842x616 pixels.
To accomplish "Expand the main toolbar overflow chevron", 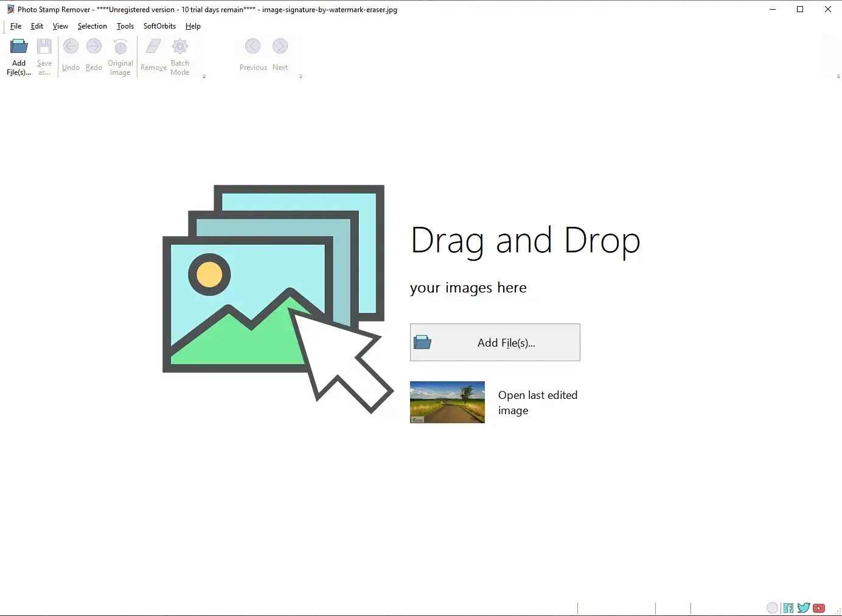I will click(204, 77).
